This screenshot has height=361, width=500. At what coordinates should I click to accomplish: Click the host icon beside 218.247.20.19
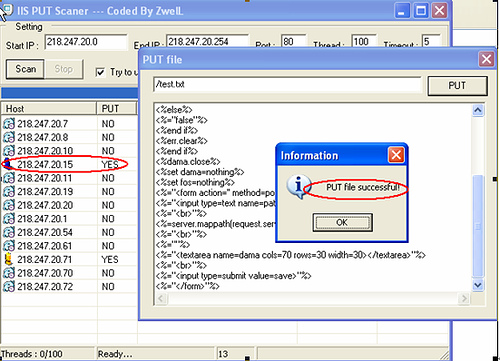(x=9, y=192)
